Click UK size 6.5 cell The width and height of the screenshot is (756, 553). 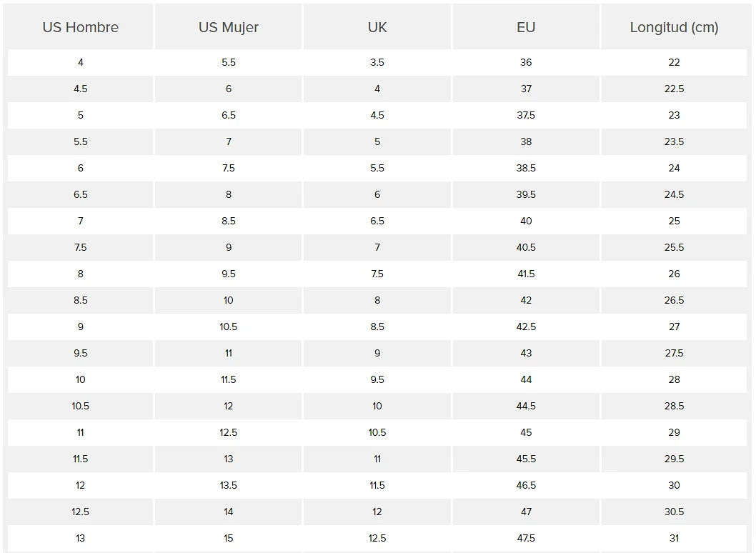[x=377, y=221]
